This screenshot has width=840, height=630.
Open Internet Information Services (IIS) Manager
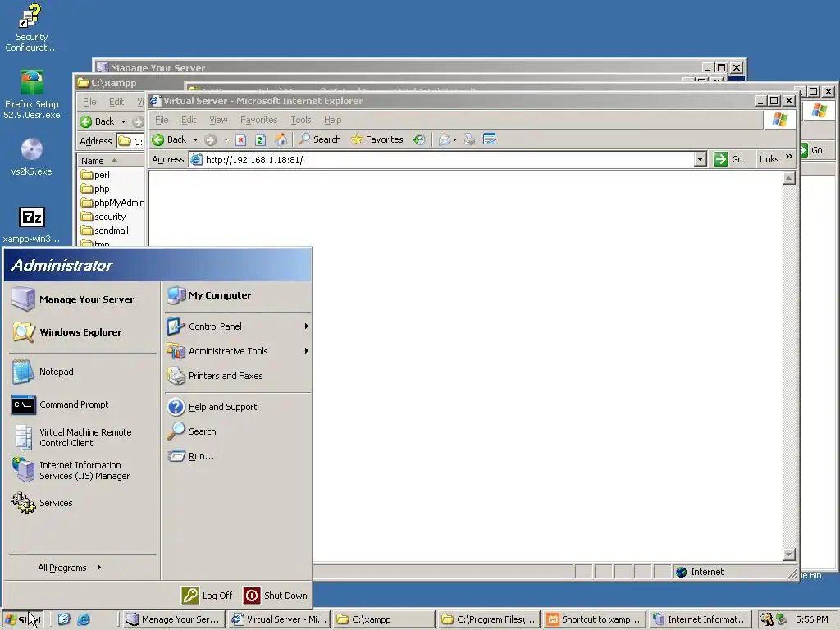point(83,470)
